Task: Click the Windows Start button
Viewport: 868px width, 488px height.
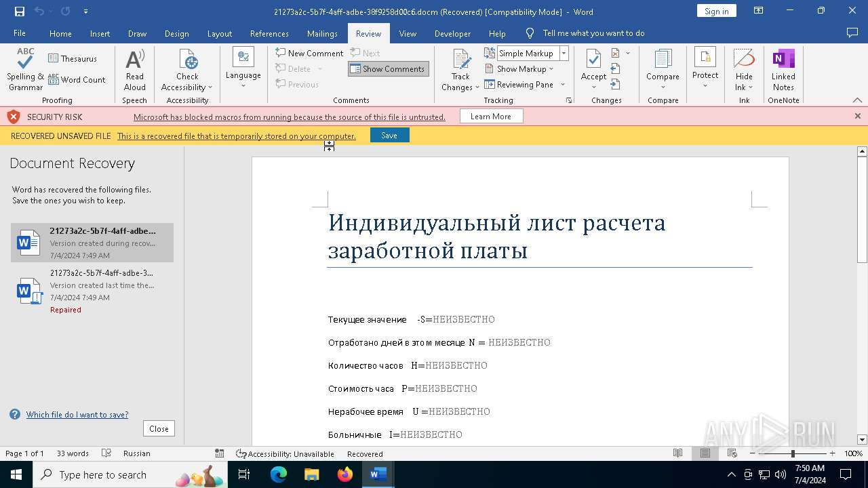Action: tap(16, 474)
